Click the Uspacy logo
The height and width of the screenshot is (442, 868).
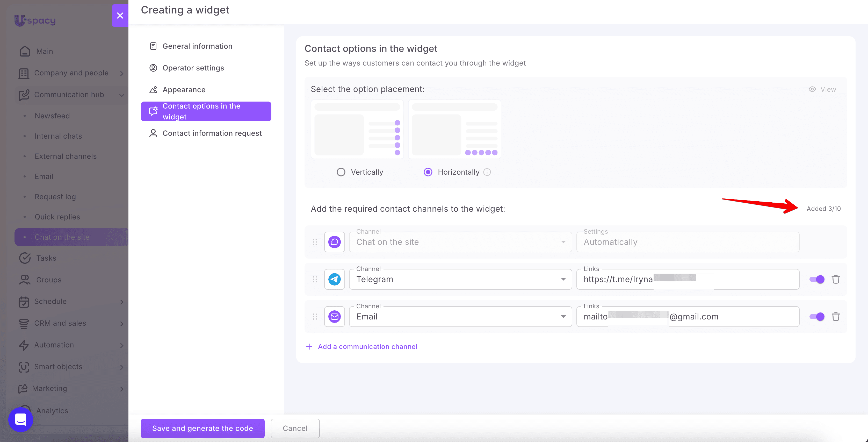click(35, 20)
